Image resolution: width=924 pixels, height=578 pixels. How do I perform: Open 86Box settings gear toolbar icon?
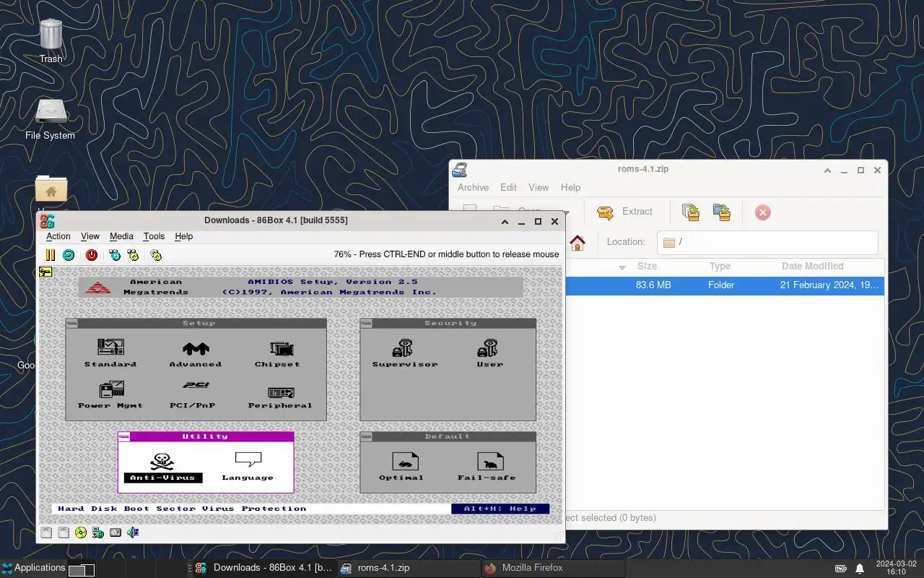[156, 254]
